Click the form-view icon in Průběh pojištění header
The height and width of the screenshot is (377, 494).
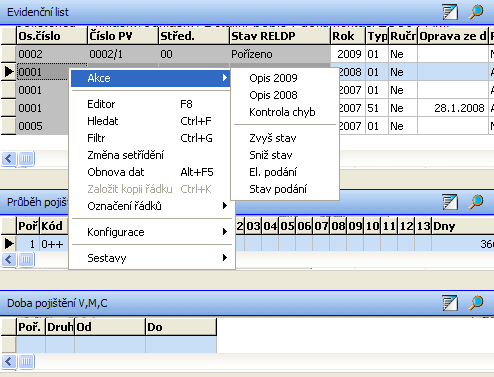pos(450,202)
